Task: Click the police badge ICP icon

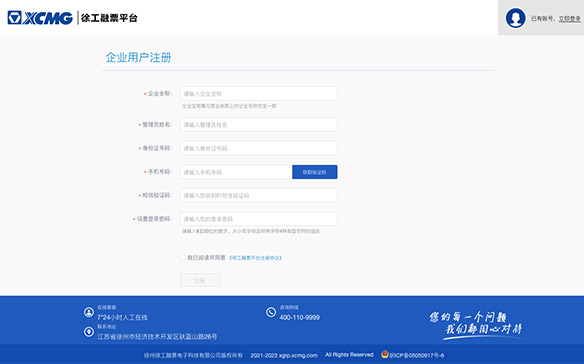Action: (x=385, y=354)
